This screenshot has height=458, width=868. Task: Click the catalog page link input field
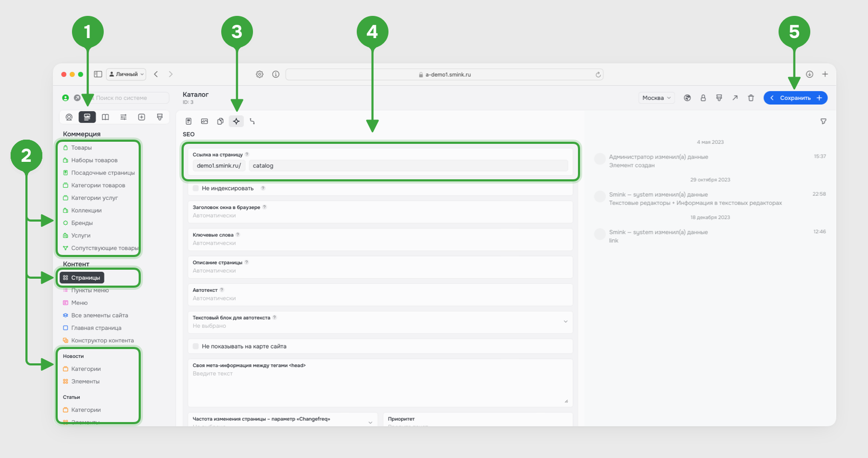pos(408,166)
